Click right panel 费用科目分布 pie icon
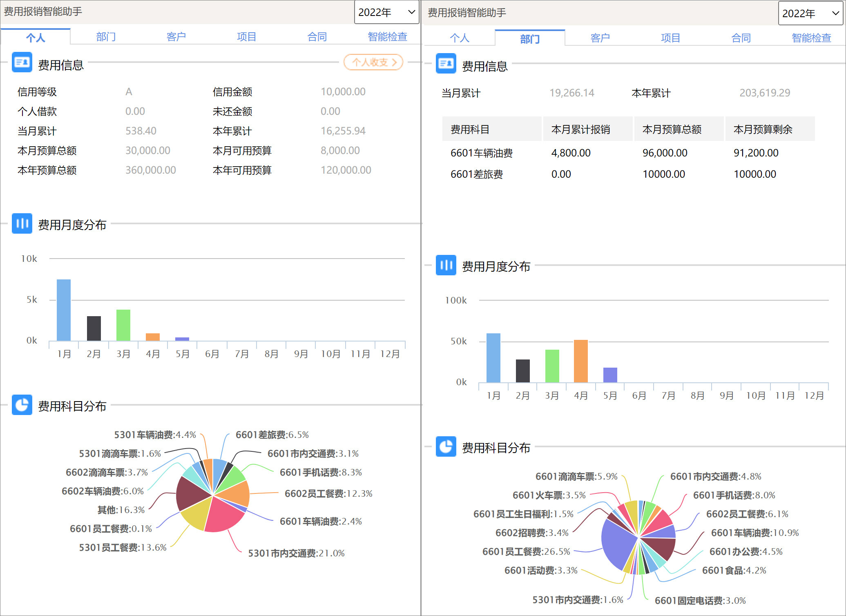 tap(446, 446)
